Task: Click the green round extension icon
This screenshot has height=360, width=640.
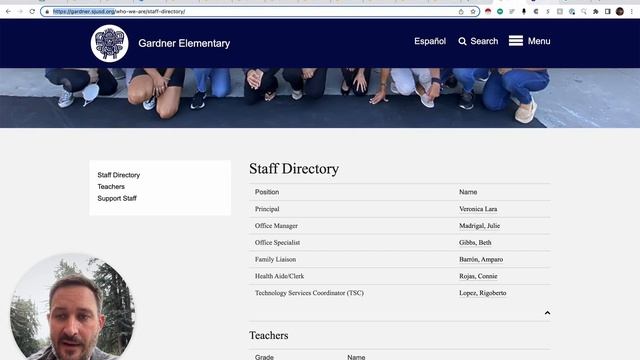Action: pyautogui.click(x=500, y=11)
